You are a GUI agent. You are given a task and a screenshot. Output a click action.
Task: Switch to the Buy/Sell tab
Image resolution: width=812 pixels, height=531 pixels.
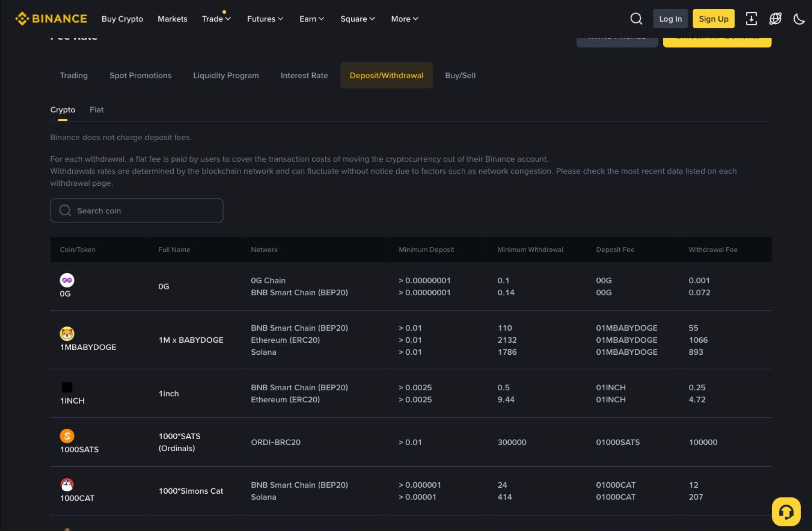coord(460,75)
